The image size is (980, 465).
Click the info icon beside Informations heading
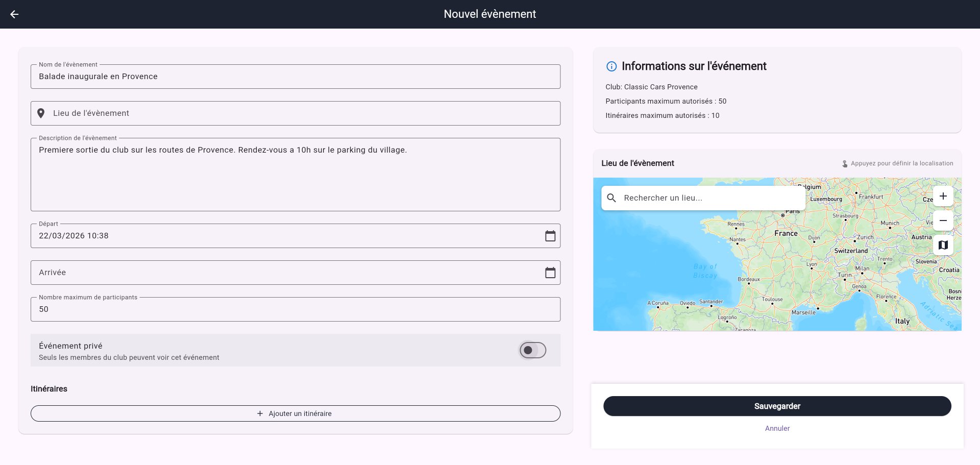point(611,66)
